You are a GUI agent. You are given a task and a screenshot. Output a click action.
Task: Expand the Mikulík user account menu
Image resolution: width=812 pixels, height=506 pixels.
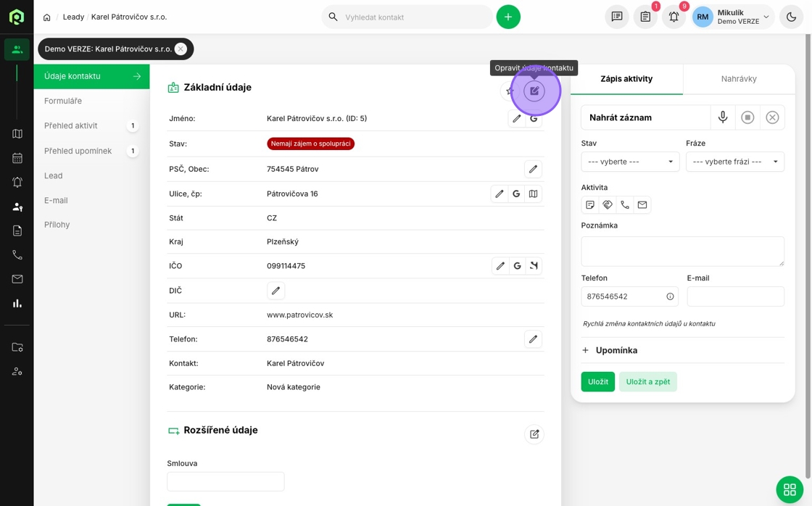pos(733,17)
